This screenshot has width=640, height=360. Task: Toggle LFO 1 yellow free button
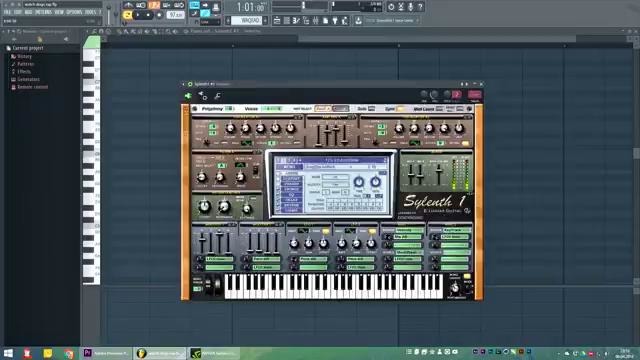[325, 231]
